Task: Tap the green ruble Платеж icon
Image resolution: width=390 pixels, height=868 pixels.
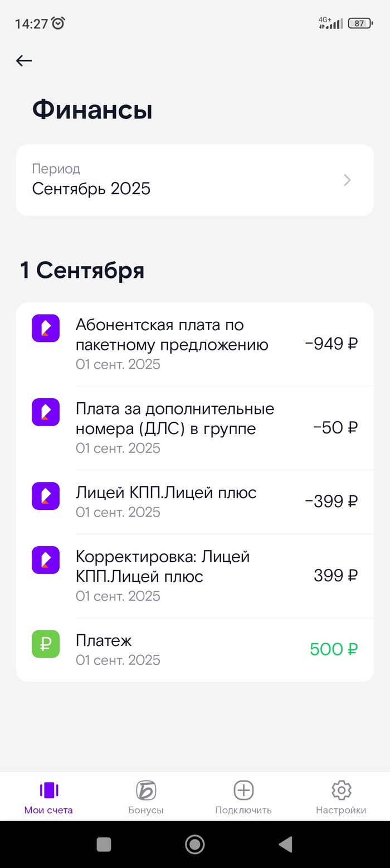Action: coord(46,644)
